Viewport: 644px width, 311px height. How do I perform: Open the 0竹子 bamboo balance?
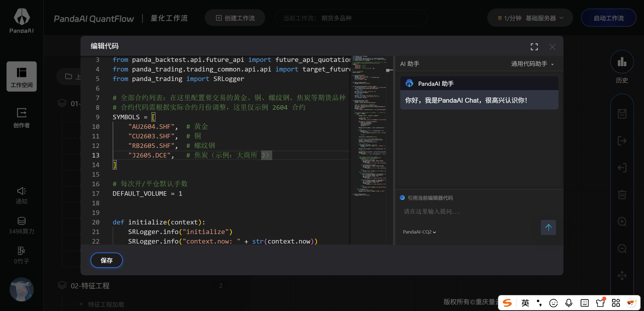(x=22, y=255)
